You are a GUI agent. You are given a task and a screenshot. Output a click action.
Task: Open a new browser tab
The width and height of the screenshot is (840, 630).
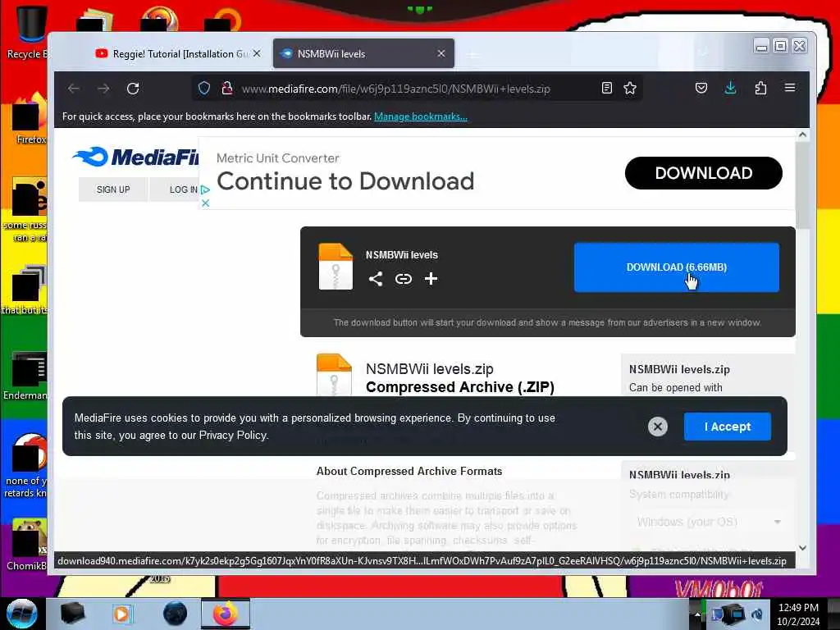coord(472,54)
